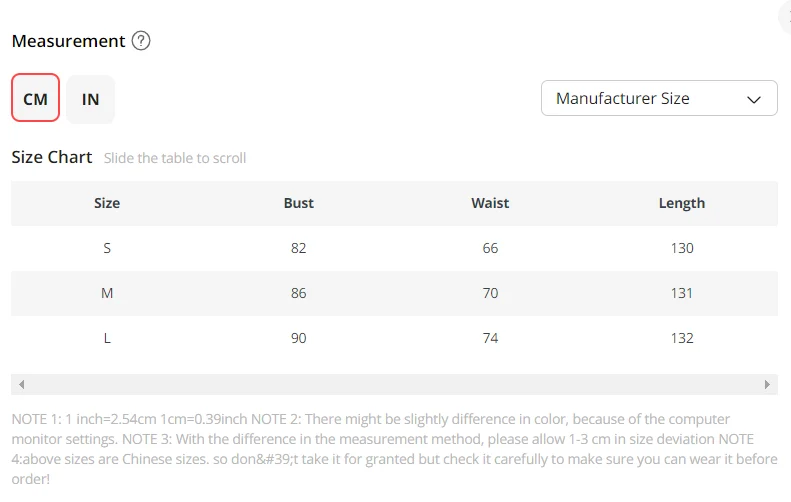Click the right scroll arrow of table
Screen dimensions: 791x502
767,384
